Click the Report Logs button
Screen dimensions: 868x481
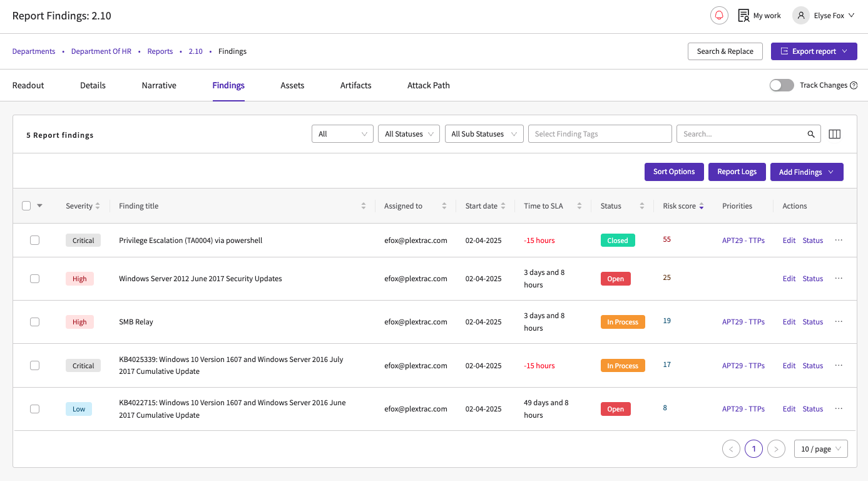(x=737, y=172)
